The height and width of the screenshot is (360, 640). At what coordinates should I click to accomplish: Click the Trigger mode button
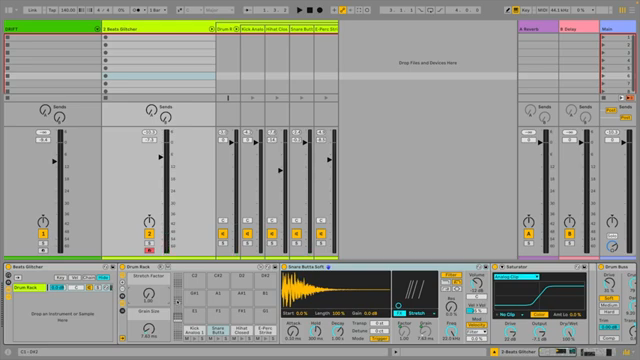click(379, 339)
